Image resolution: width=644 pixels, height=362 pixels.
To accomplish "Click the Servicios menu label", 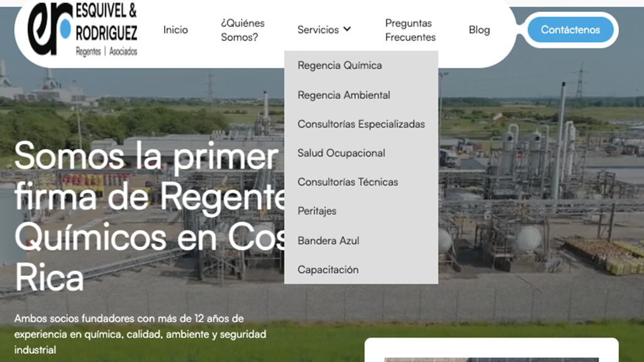I will [319, 29].
